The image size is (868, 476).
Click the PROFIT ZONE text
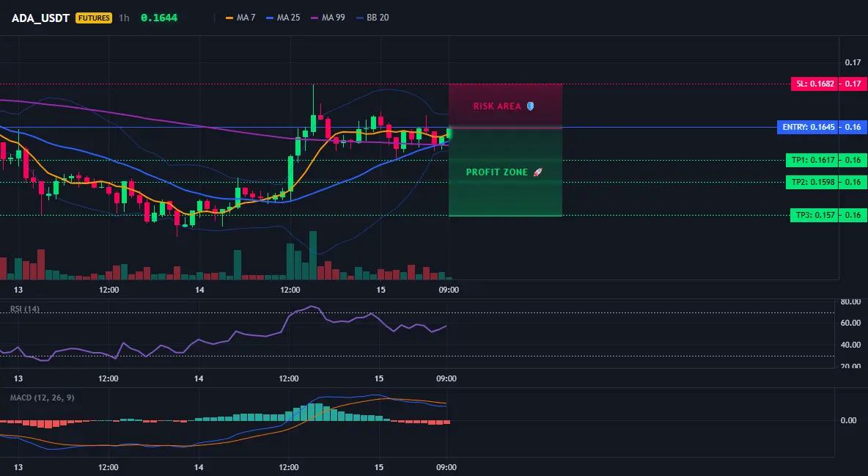(x=496, y=172)
